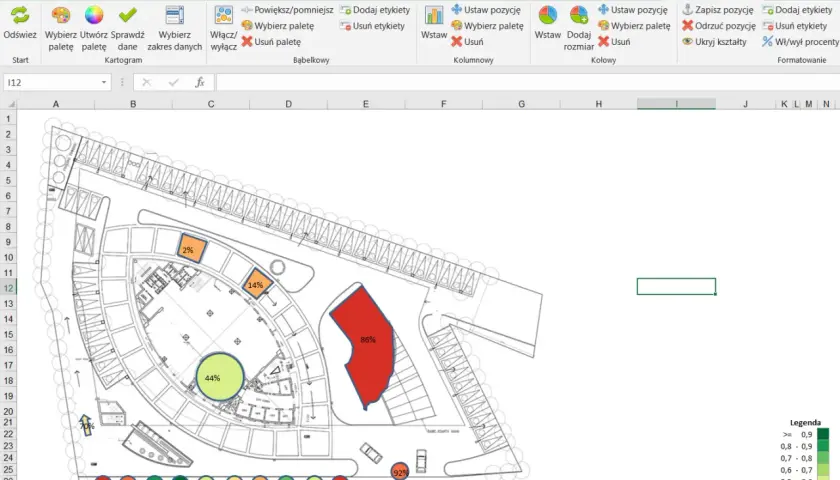
Task: Open Wybierz paletę in Kartogram group
Action: pos(61,28)
